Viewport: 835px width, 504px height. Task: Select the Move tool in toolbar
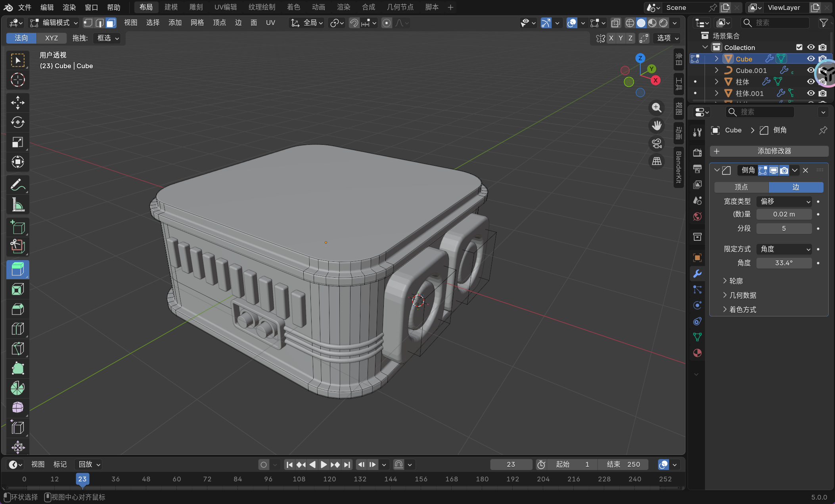tap(17, 102)
